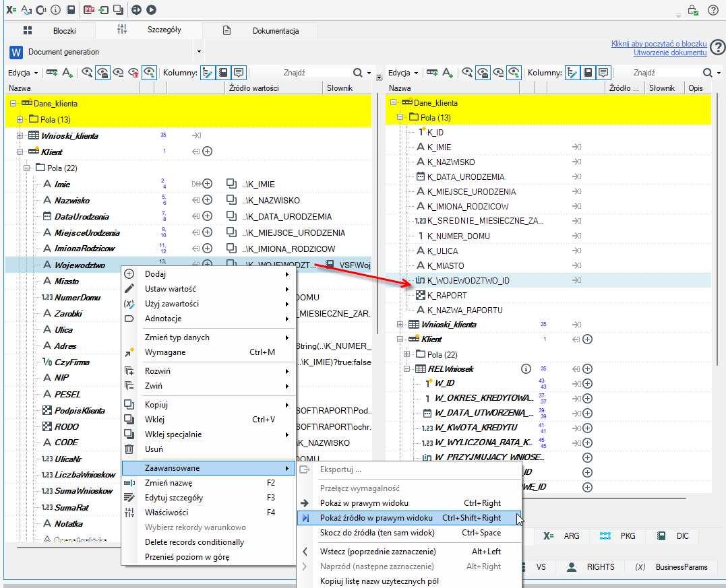726x588 pixels.
Task: Click the plus icon in the Imie row
Action: pos(208,184)
